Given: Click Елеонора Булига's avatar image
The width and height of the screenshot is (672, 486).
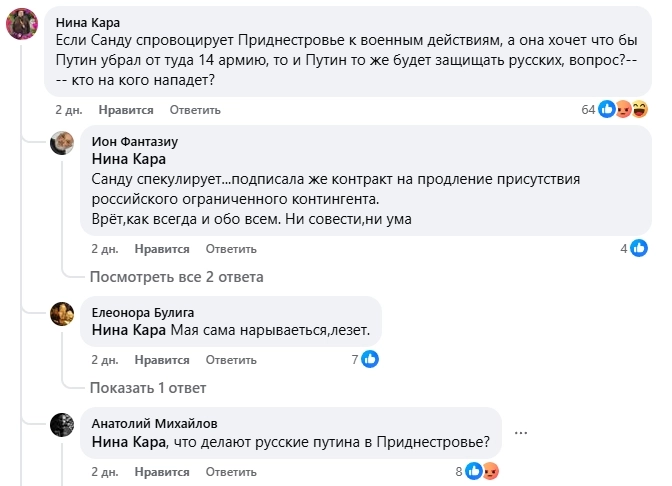Looking at the screenshot, I should coord(63,313).
